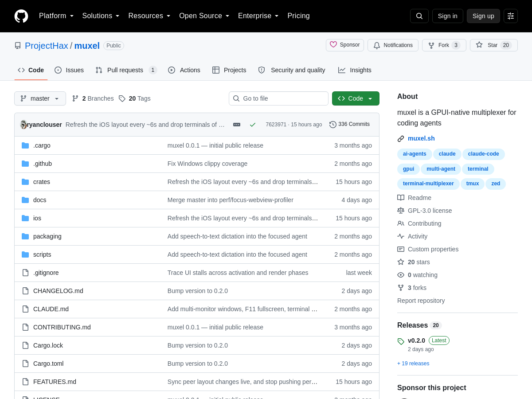Screen dimensions: 532x399
Task: Click the Sign in button
Action: [x=448, y=16]
